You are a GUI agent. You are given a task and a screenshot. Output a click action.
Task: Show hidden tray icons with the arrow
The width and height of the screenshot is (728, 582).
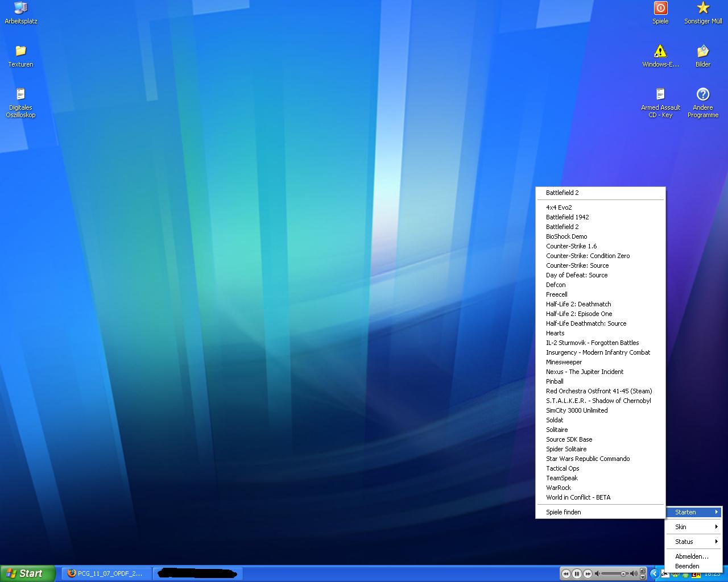654,573
